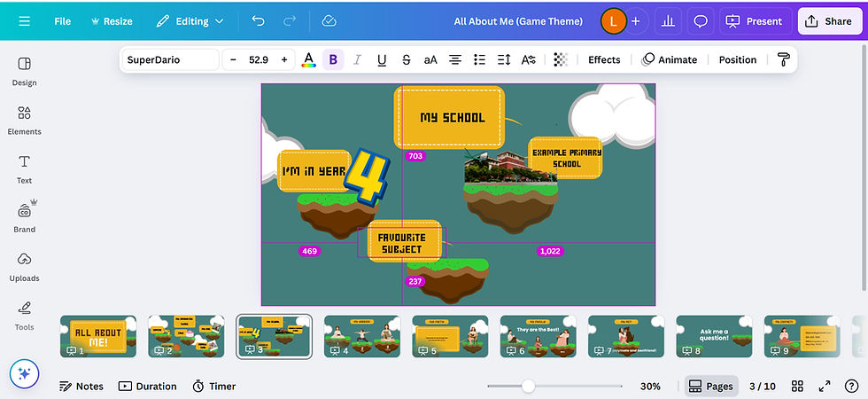
Task: Open advanced text settings icon
Action: coord(529,60)
